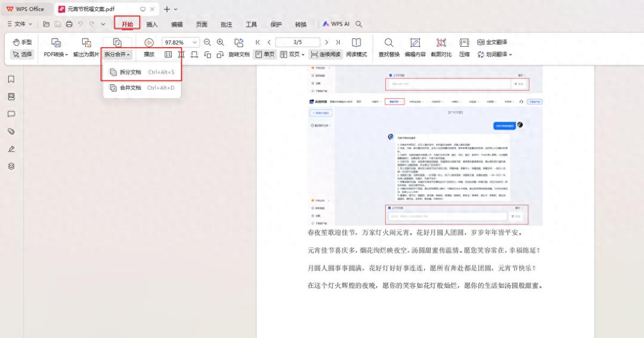Activate the Select (选择) cursor mode
The height and width of the screenshot is (338, 644).
coord(22,54)
